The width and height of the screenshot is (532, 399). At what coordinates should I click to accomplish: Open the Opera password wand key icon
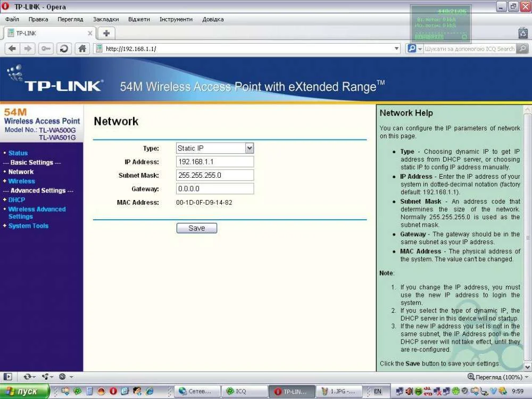pyautogui.click(x=46, y=48)
